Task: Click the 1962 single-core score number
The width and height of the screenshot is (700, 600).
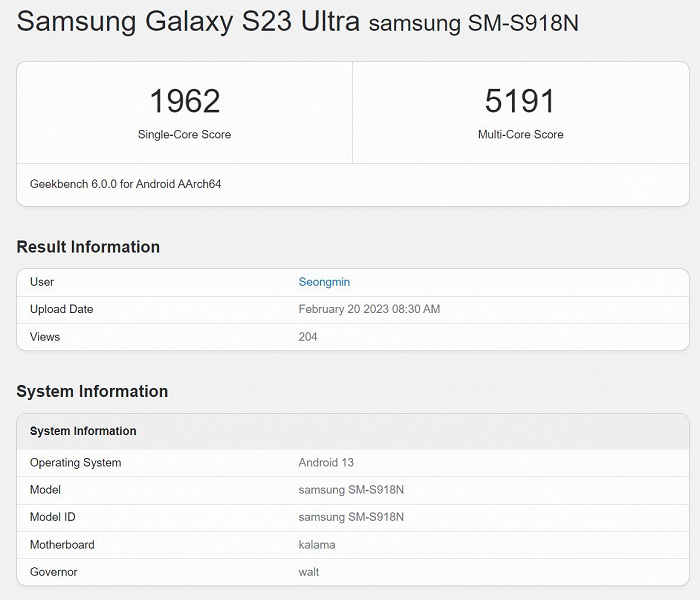Action: point(184,101)
